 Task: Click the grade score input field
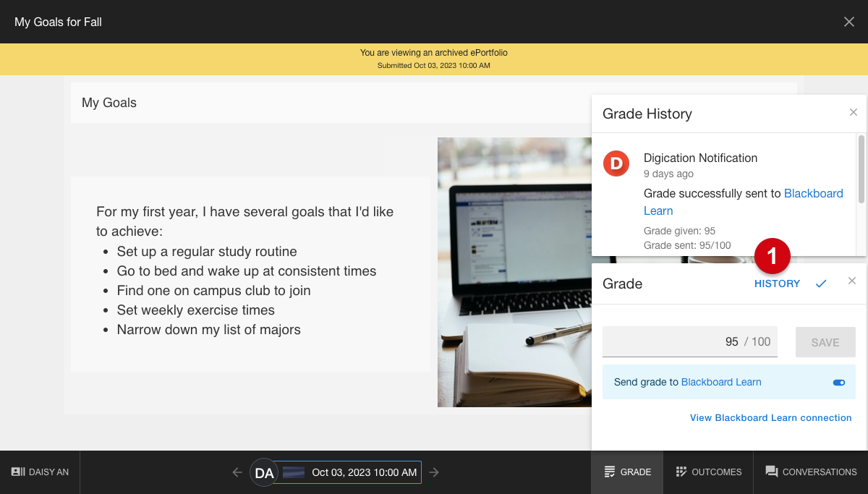690,342
